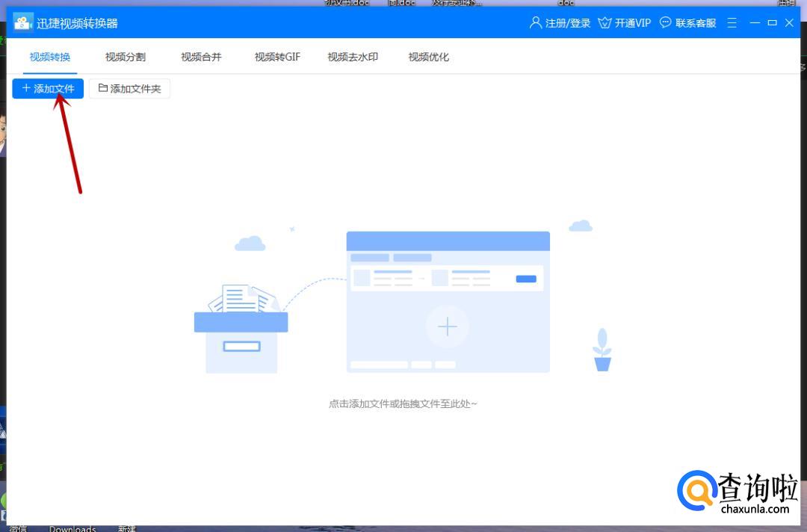Click the 点击添加文件或拖拽文件至此处 hint text
The image size is (807, 532).
pyautogui.click(x=403, y=403)
